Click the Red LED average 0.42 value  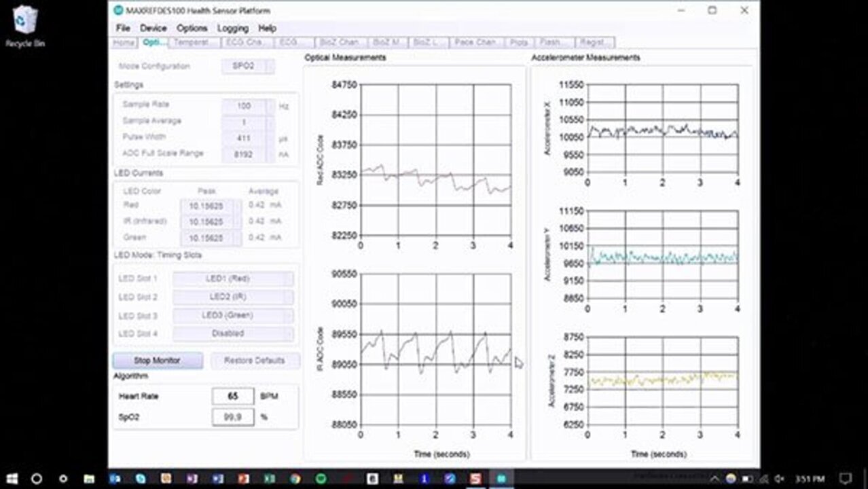(257, 205)
